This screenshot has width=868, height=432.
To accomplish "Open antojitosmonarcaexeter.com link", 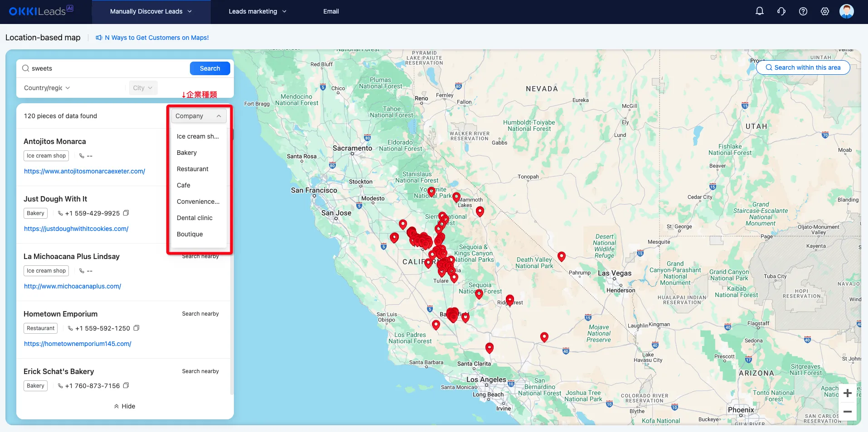I will coord(84,171).
